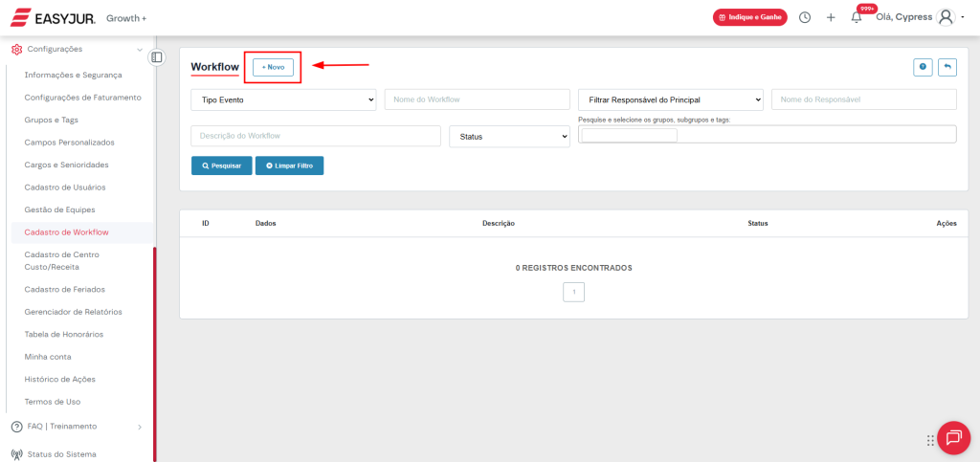The width and height of the screenshot is (980, 462).
Task: Click the clock history icon in header
Action: click(x=805, y=17)
